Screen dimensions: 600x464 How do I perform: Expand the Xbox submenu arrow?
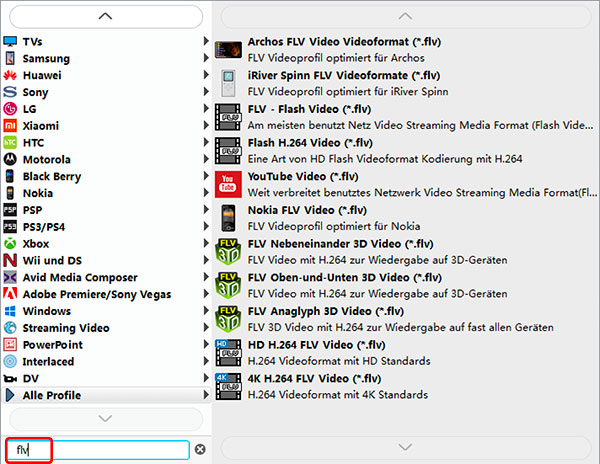tap(206, 243)
